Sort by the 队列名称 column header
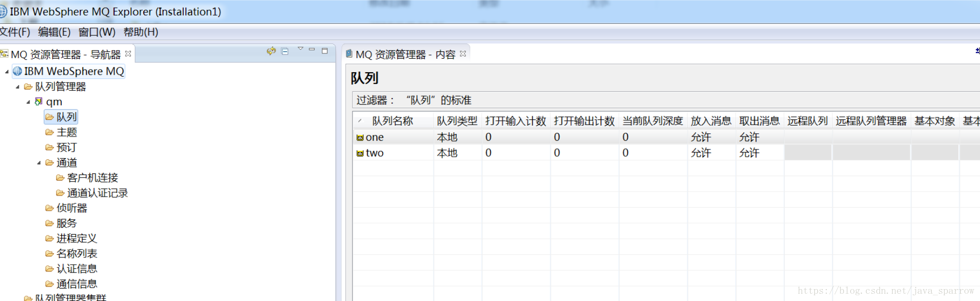980x301 pixels. pyautogui.click(x=393, y=121)
